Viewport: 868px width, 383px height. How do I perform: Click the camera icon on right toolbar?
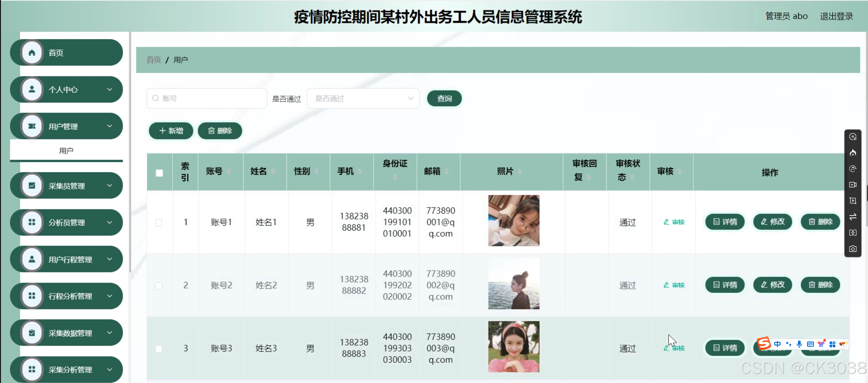(852, 249)
